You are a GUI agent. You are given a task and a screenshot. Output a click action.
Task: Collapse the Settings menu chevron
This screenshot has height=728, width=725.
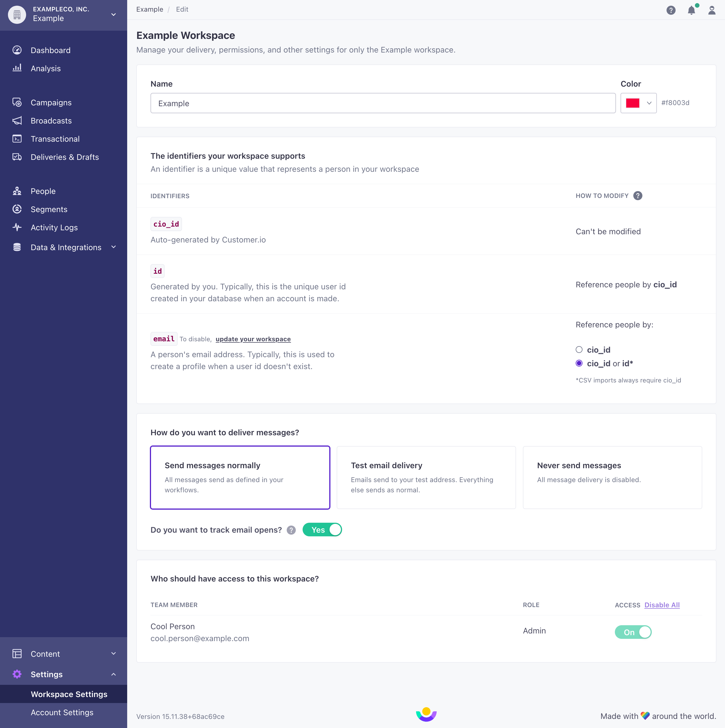pos(114,674)
